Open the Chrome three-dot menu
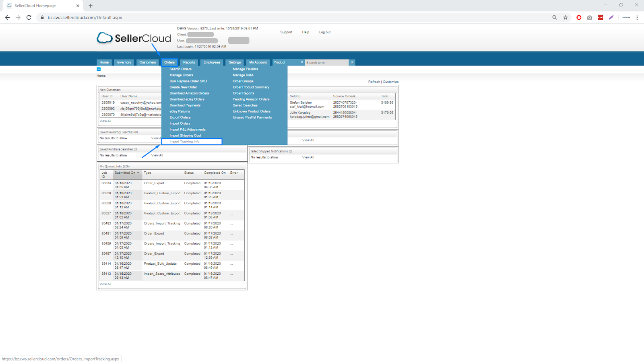The image size is (644, 362). coord(637,17)
